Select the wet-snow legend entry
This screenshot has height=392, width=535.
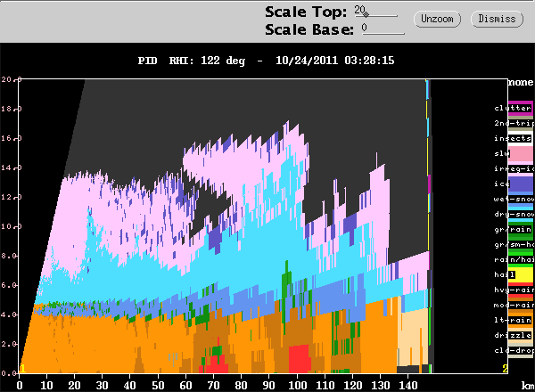point(513,199)
